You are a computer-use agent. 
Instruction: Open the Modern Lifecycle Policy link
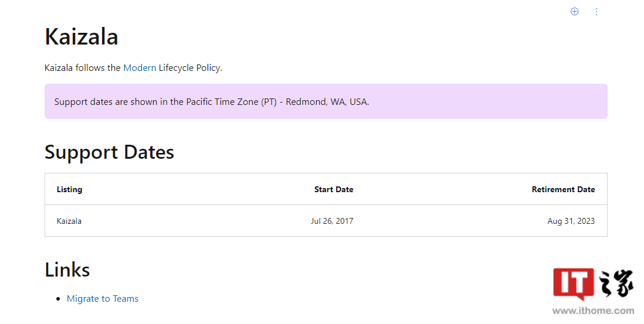coord(140,68)
